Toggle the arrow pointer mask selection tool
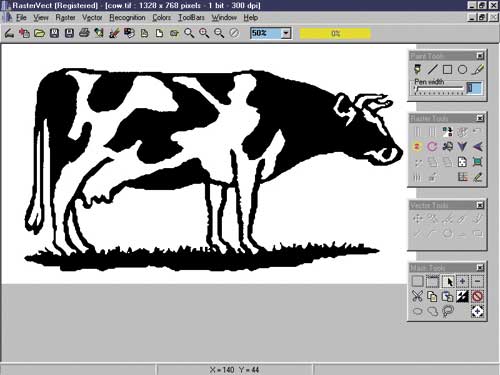The height and width of the screenshot is (375, 500). coord(448,281)
